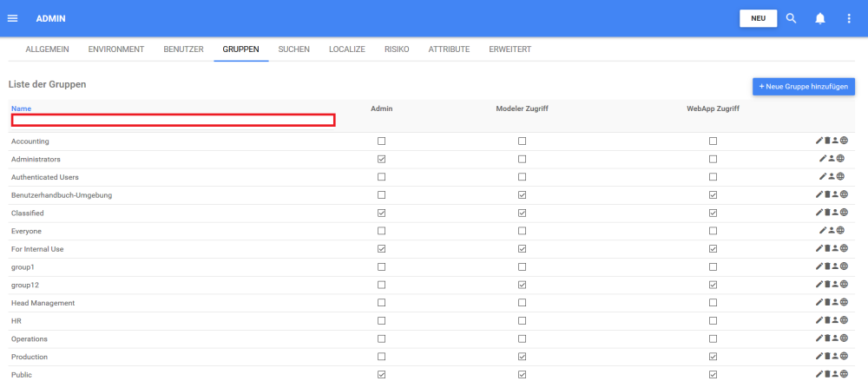Open group1 members via person icon
The height and width of the screenshot is (381, 868).
pos(835,266)
